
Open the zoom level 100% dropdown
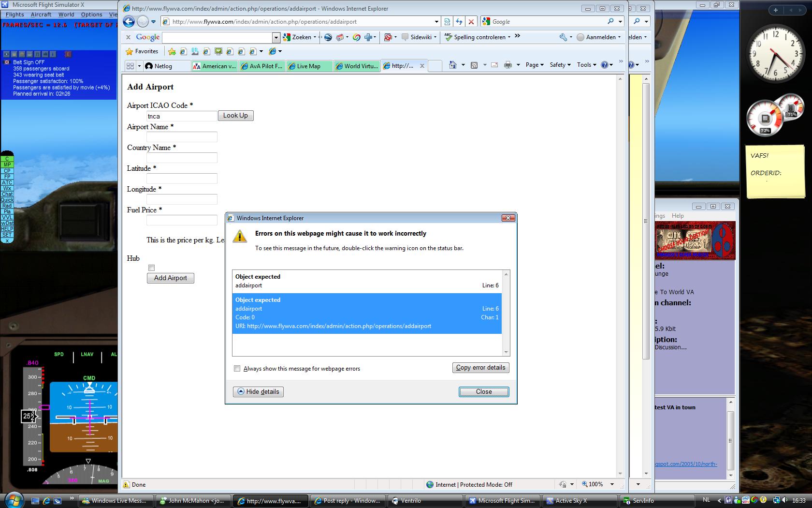click(x=612, y=484)
